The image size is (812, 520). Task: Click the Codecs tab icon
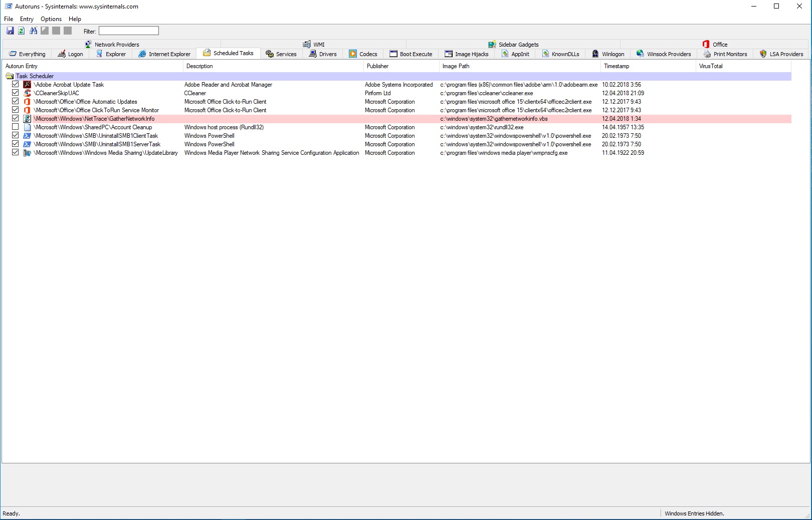point(353,54)
